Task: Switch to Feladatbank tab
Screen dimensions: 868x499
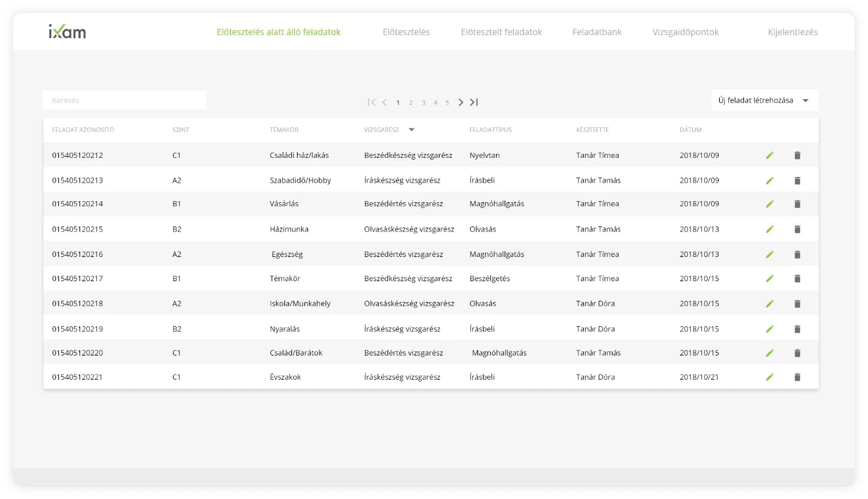Action: pos(597,32)
